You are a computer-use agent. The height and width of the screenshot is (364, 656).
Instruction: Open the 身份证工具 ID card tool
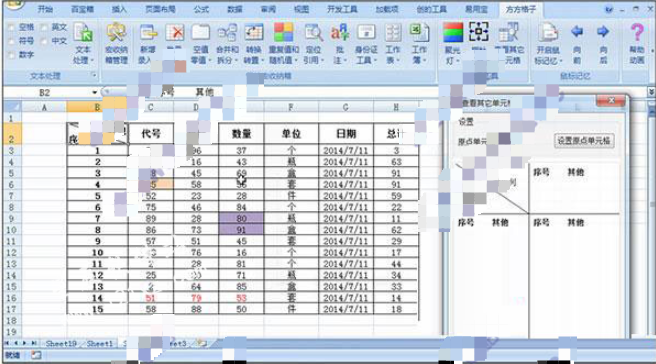366,44
